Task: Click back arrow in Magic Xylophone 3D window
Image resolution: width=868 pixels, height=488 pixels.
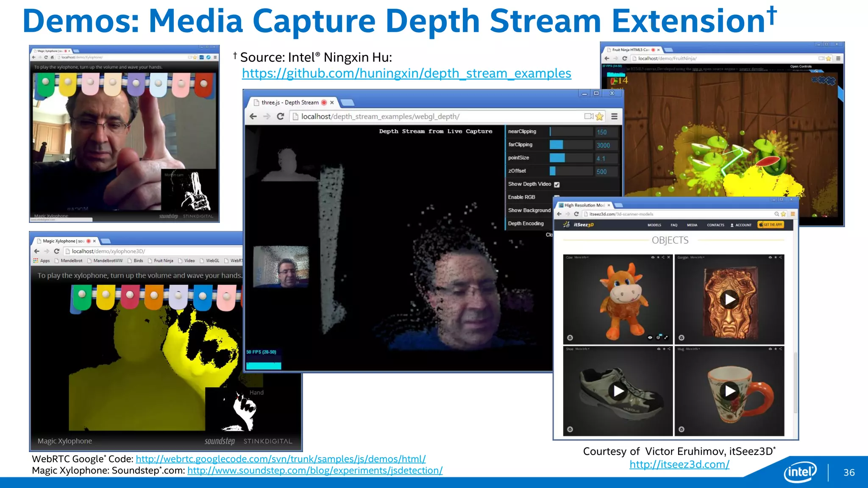Action: point(36,251)
